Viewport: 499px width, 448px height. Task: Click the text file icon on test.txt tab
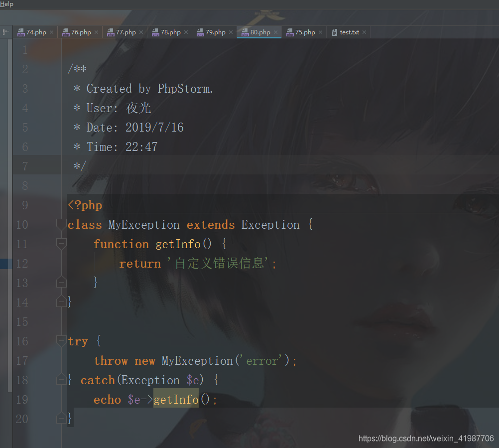tap(335, 32)
